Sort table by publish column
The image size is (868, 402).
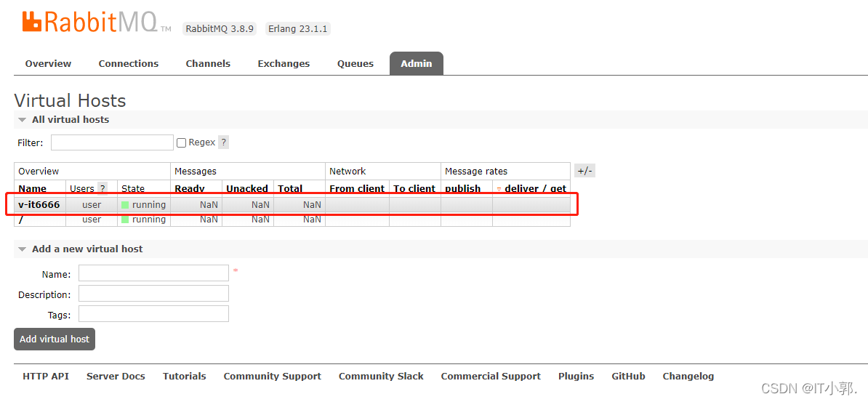463,188
